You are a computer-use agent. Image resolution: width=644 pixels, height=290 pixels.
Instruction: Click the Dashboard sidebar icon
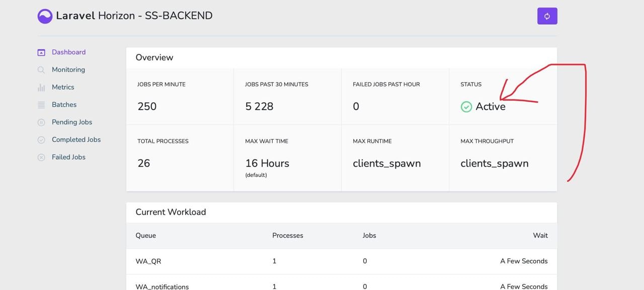pos(41,52)
